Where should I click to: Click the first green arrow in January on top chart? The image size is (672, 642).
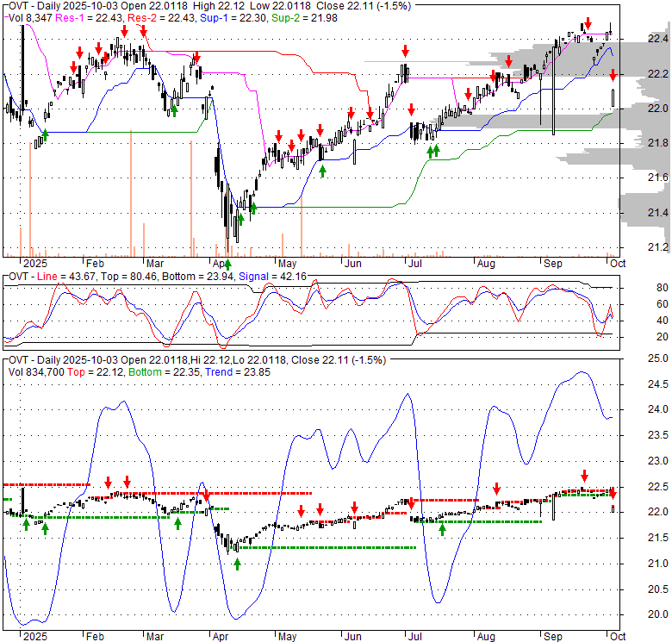pos(45,134)
